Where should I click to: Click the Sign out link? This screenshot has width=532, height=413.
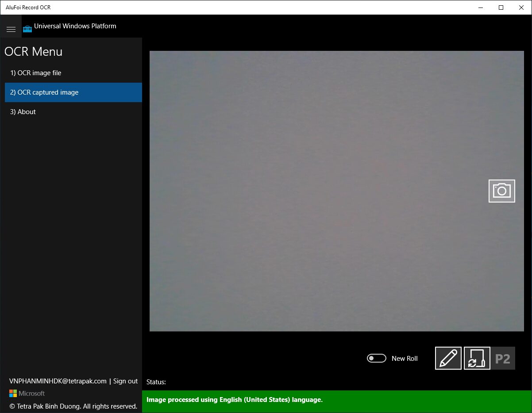click(126, 381)
